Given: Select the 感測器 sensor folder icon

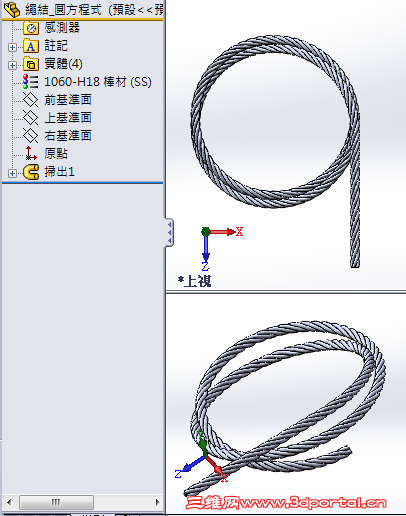Looking at the screenshot, I should 31,28.
